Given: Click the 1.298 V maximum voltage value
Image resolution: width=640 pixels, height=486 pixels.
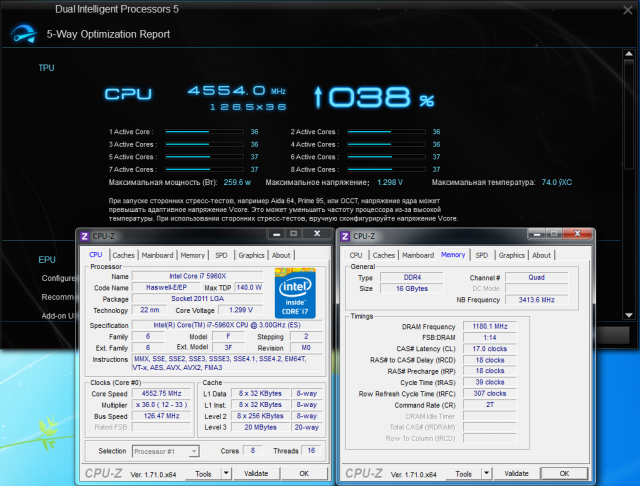Looking at the screenshot, I should pyautogui.click(x=390, y=182).
